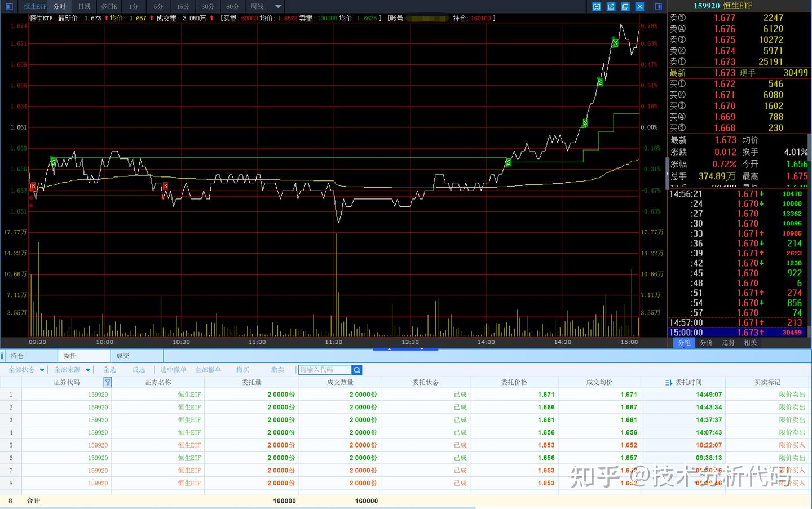This screenshot has width=812, height=509.
Task: Focus the 请输入代码 code input field
Action: coord(325,370)
